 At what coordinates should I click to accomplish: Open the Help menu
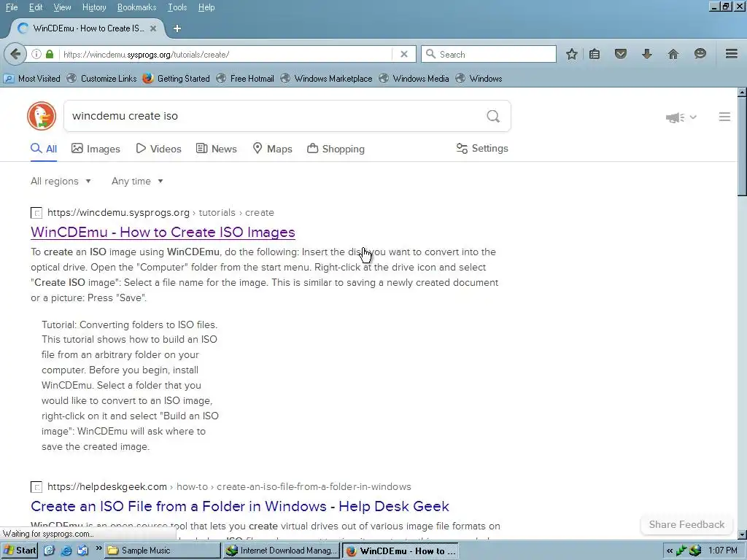(206, 7)
